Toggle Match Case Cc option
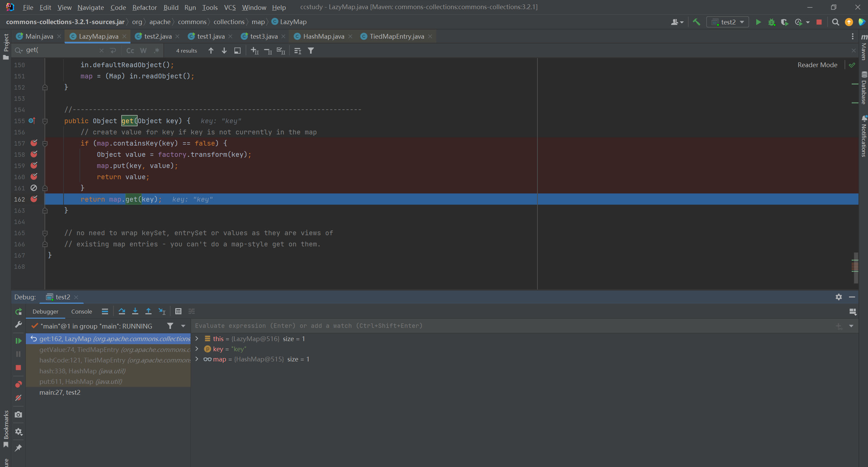 coord(130,51)
